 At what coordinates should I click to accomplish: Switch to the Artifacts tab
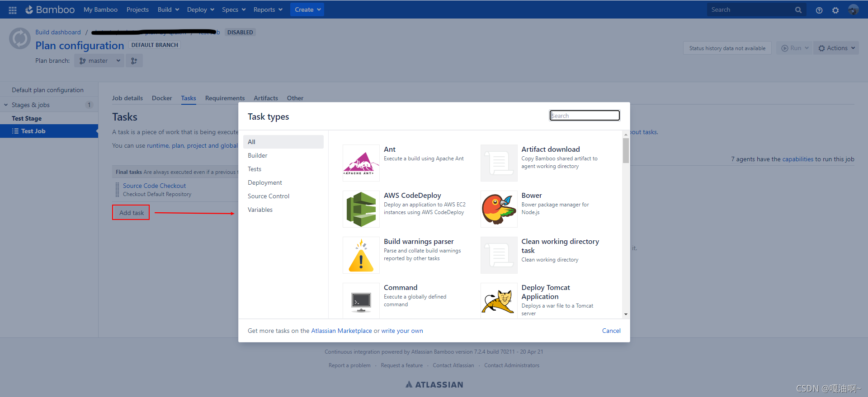(266, 98)
